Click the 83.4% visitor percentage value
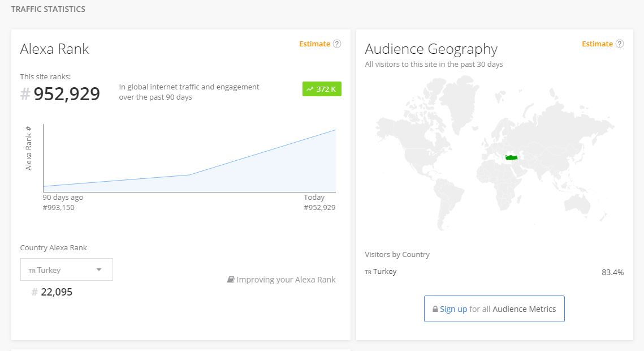 pyautogui.click(x=612, y=272)
